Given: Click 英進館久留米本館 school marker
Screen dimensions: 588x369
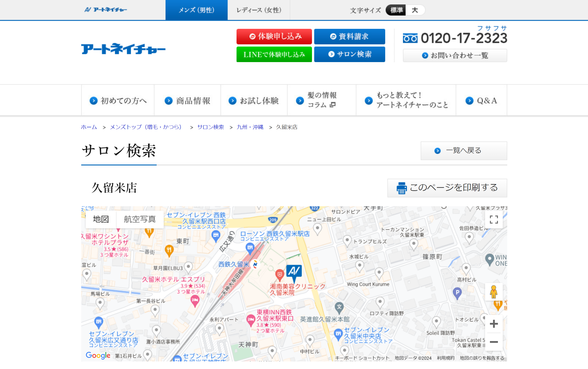Looking at the screenshot, I should tap(339, 308).
